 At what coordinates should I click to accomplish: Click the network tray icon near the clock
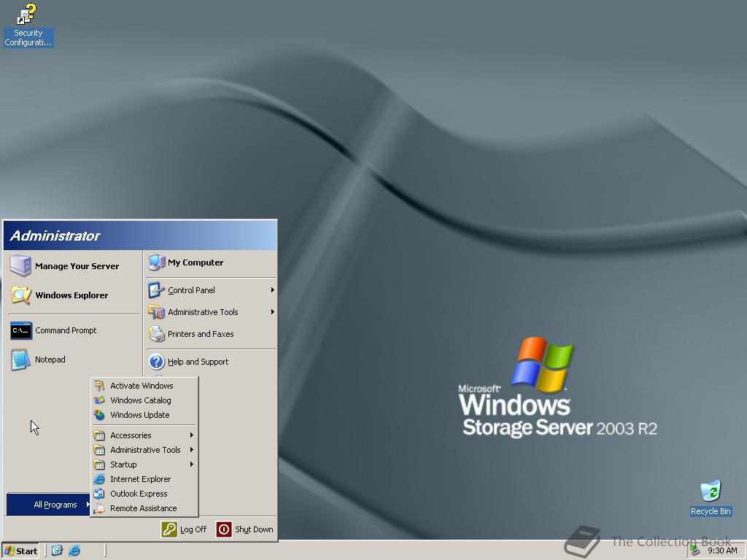(695, 551)
